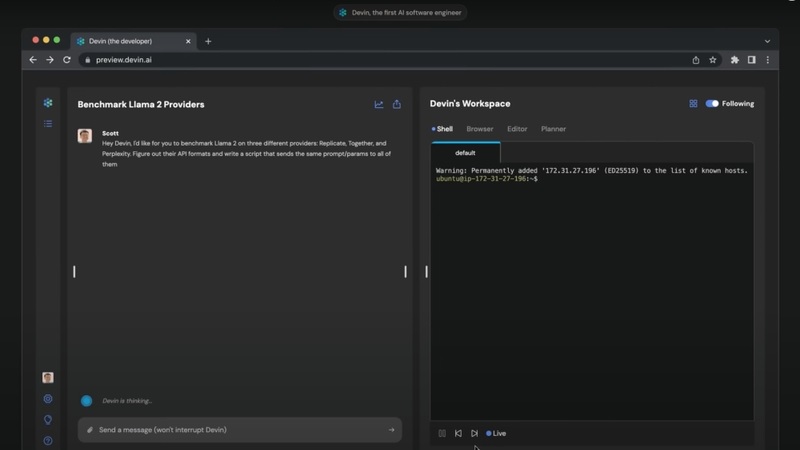
Task: Jump to Live in the workspace
Action: 496,433
